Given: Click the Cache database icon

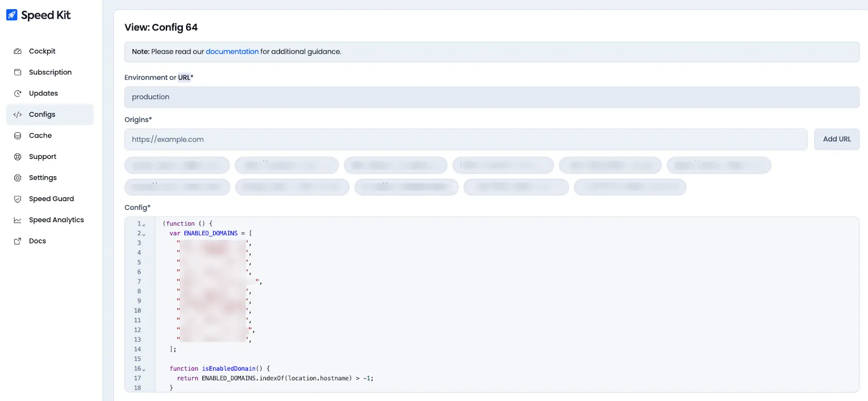Looking at the screenshot, I should tap(17, 135).
